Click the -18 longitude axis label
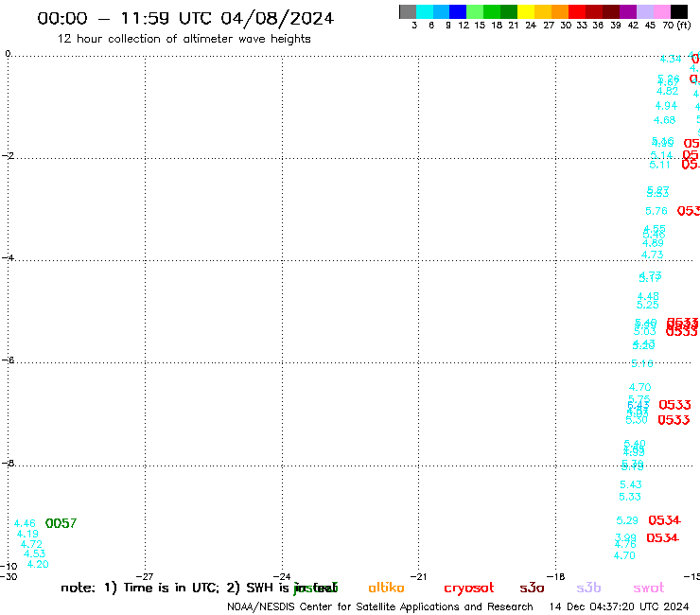700x615 pixels. click(556, 577)
